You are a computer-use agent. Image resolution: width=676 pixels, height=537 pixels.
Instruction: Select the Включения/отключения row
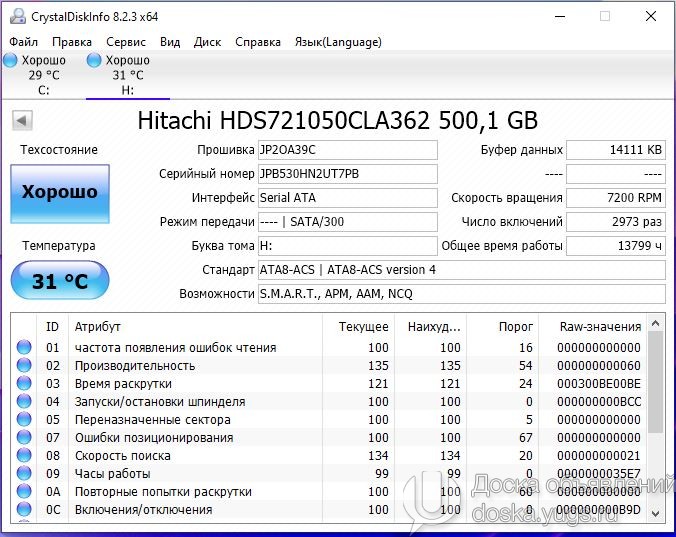coord(329,510)
